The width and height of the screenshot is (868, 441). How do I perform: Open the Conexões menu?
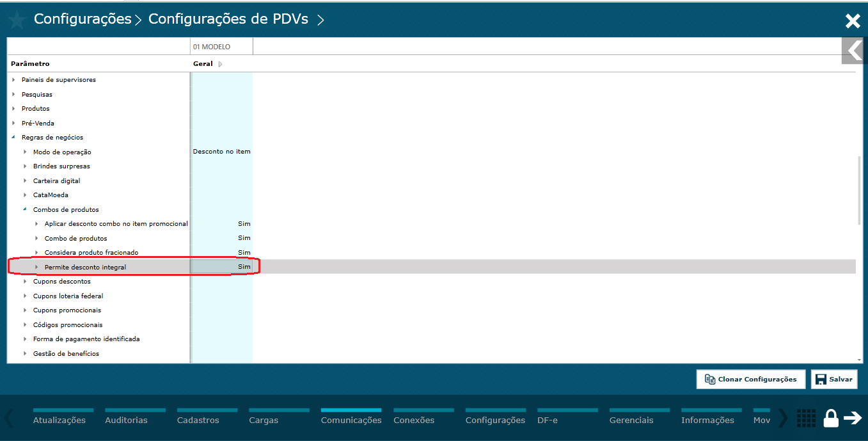click(414, 421)
